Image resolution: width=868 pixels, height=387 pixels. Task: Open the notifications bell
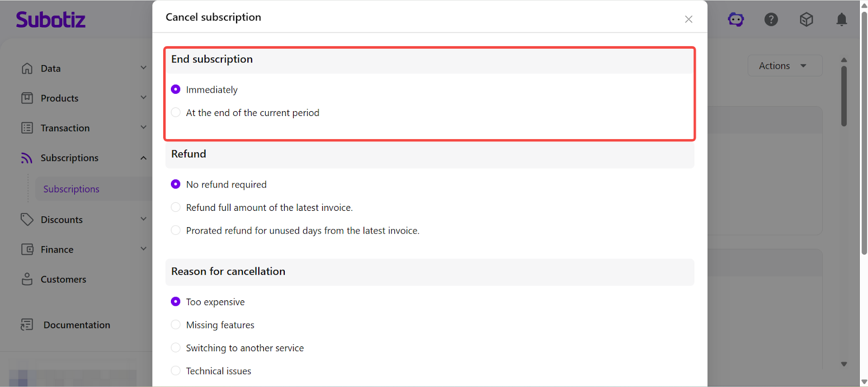[841, 20]
